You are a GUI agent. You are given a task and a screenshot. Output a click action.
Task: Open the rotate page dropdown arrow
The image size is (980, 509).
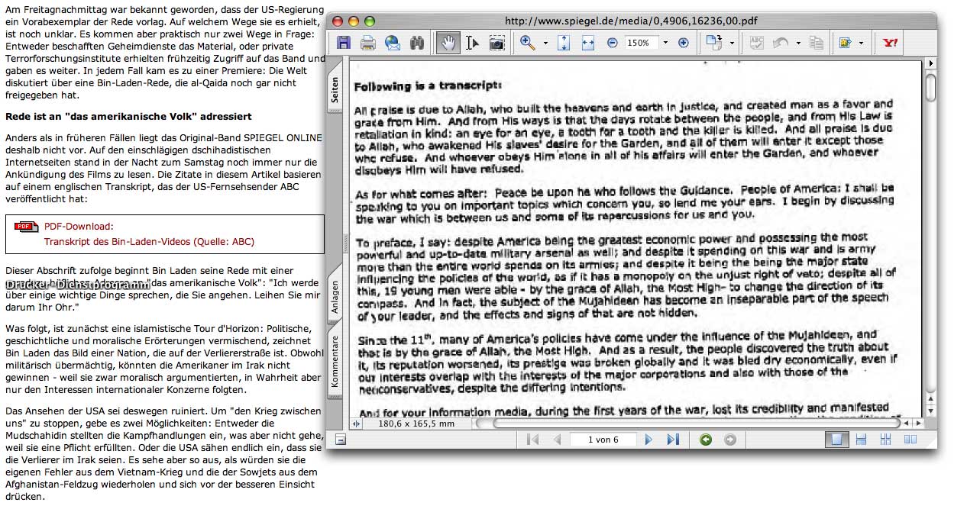[x=732, y=43]
